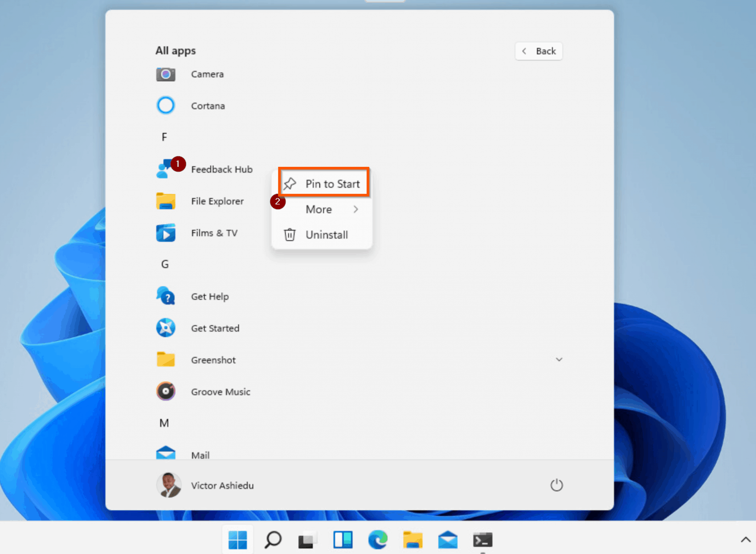Launch Groove Music
The image size is (756, 554).
220,392
